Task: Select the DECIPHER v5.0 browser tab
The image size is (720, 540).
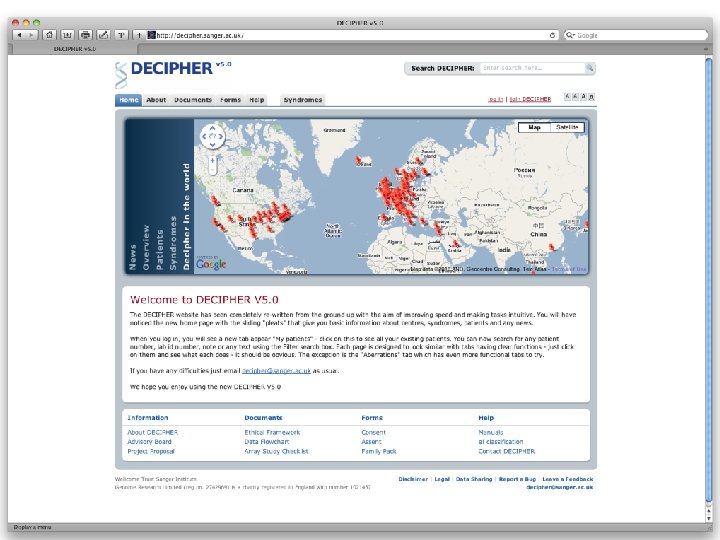Action: 74,49
